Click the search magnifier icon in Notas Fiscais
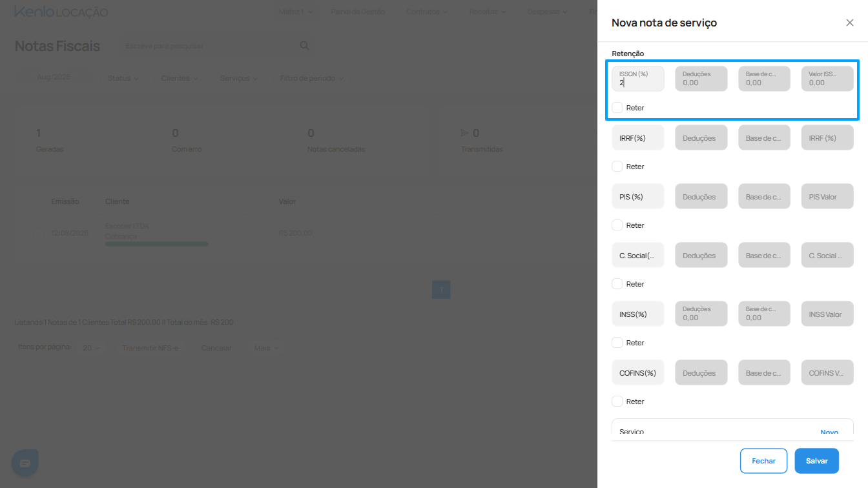The image size is (868, 488). coord(305,46)
